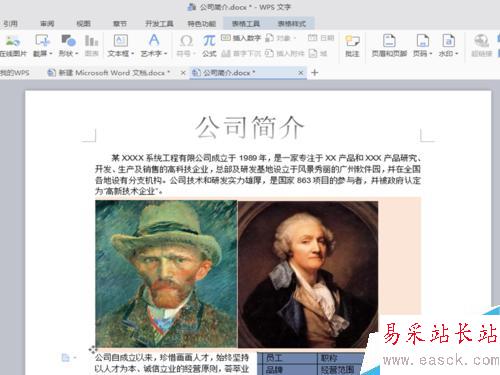Image resolution: width=500 pixels, height=375 pixels.
Task: Open the shapes (形状) icon
Action: 68,41
